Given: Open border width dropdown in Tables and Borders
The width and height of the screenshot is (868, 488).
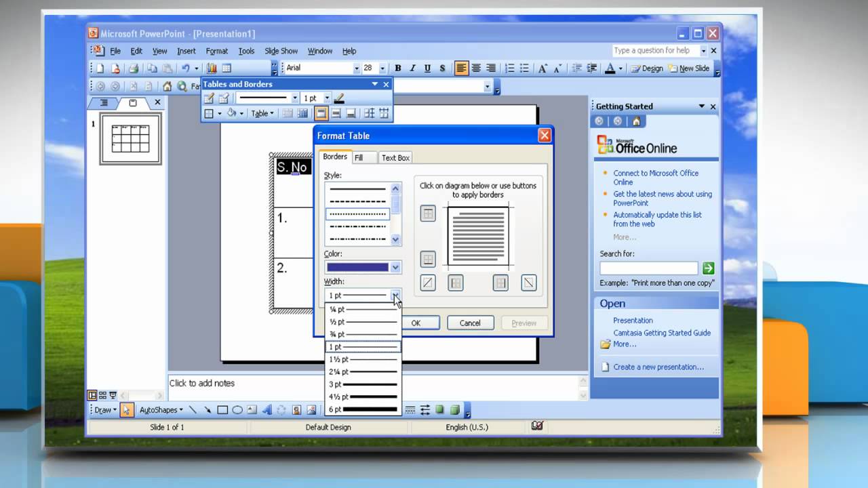Looking at the screenshot, I should [327, 98].
